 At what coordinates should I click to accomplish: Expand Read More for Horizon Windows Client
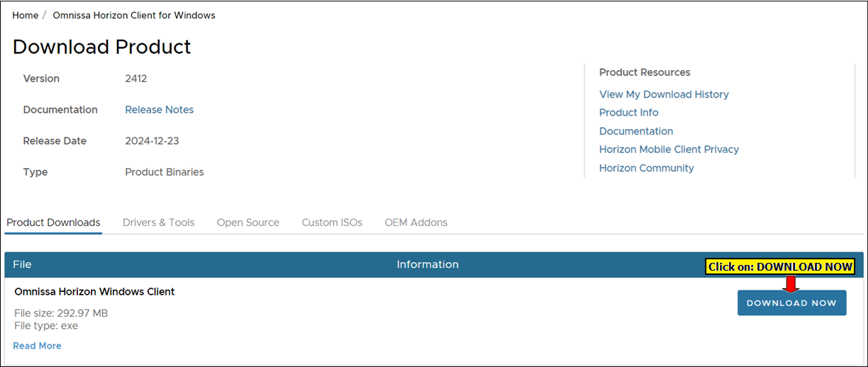point(37,346)
